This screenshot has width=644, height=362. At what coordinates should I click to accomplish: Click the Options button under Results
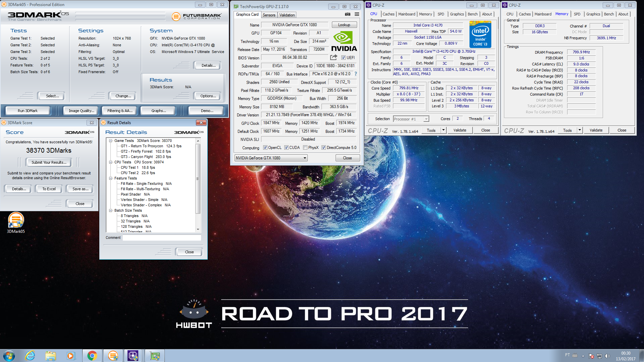click(208, 96)
